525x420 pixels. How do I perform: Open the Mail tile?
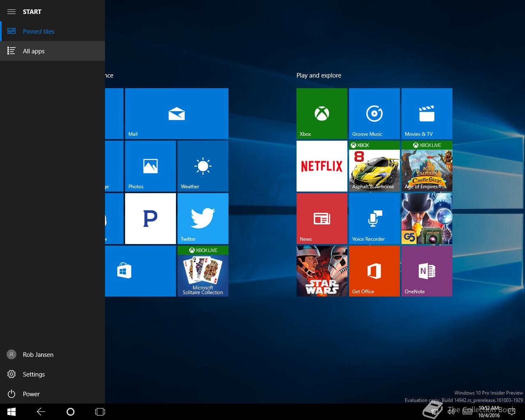click(176, 114)
